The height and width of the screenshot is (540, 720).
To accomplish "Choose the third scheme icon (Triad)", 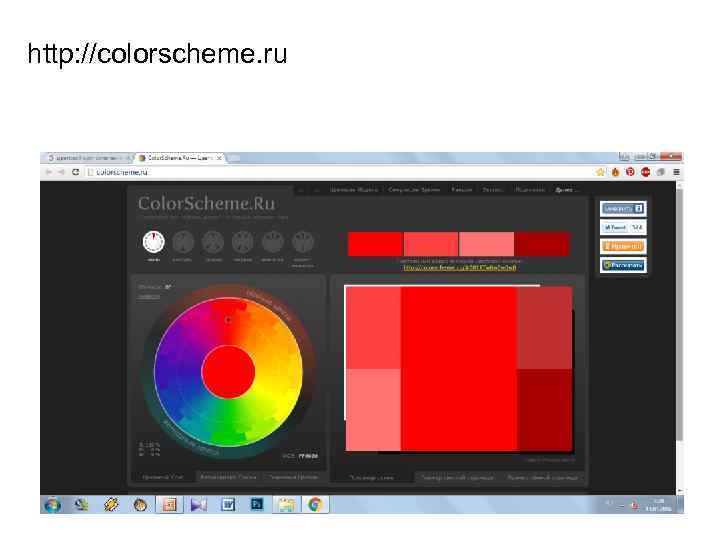I will (213, 242).
